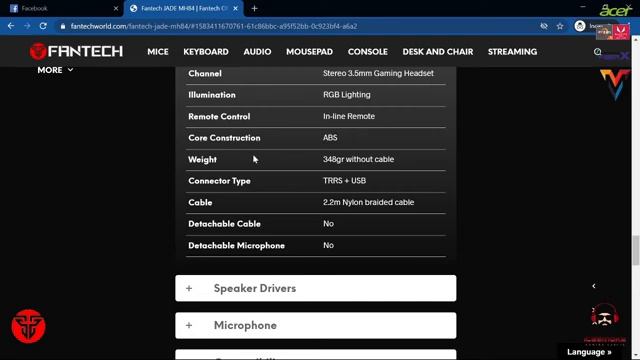The image size is (640, 360).
Task: Select the '2.2m Nylon braided cable' value
Action: point(369,202)
